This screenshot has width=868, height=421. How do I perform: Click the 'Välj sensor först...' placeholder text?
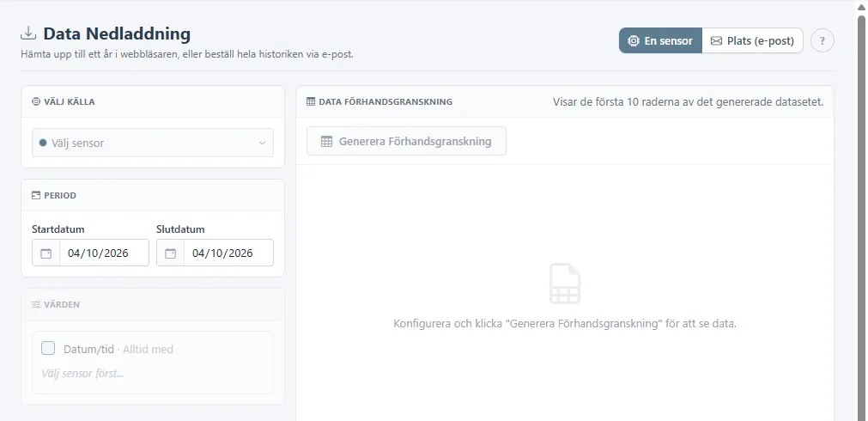point(82,374)
